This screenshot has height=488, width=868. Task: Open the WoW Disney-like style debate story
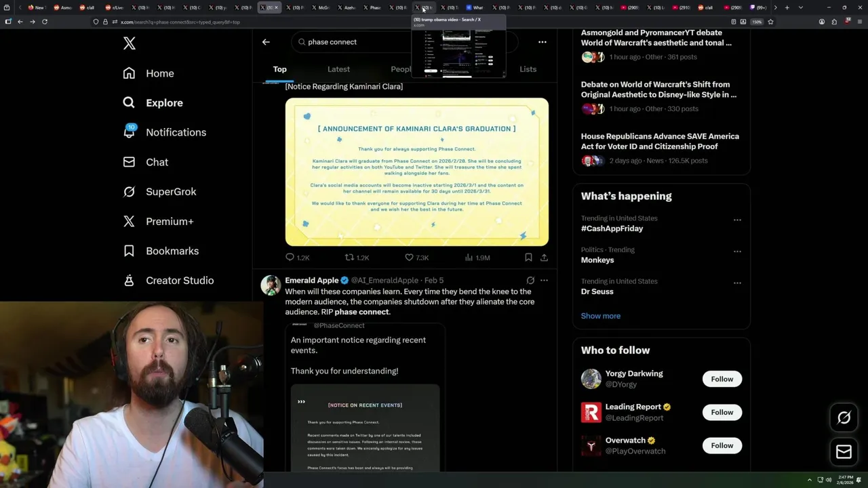coord(658,89)
